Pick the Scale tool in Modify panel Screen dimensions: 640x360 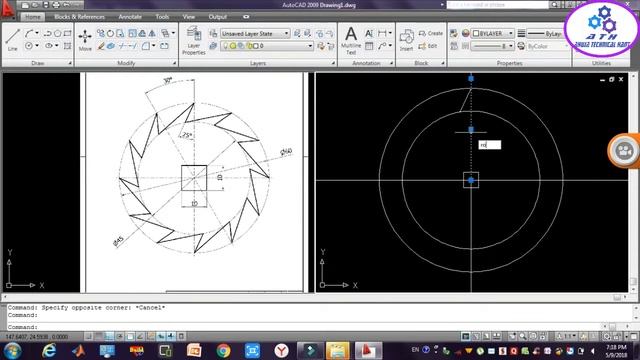132,33
